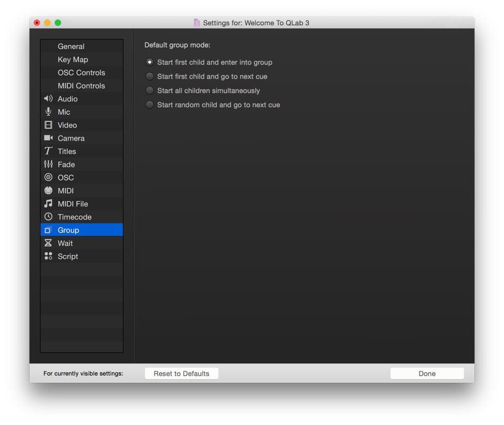504x425 pixels.
Task: Choose 'Start first child and go to next cue'
Action: pos(150,76)
